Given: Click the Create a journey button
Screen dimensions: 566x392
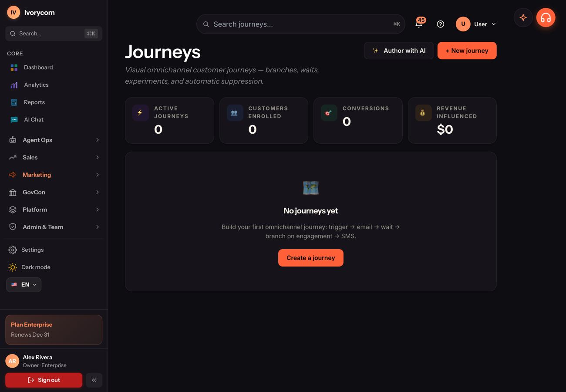Looking at the screenshot, I should [311, 258].
